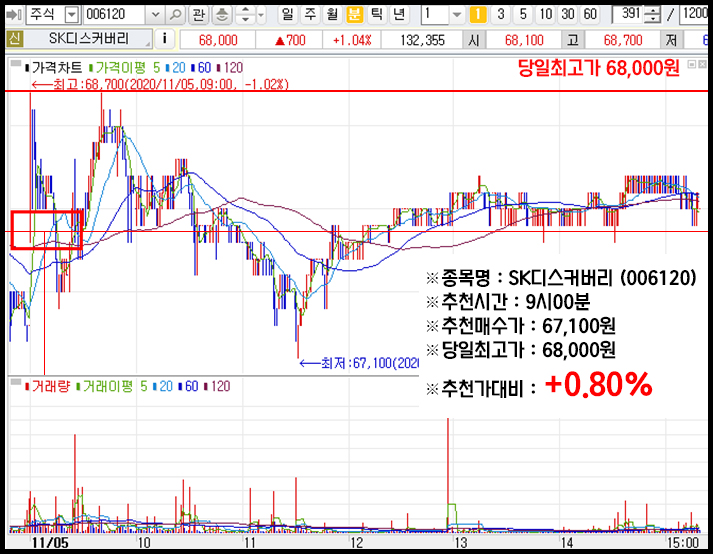The height and width of the screenshot is (554, 713).
Task: Open small dropdown next to navigation arrows
Action: [261, 15]
